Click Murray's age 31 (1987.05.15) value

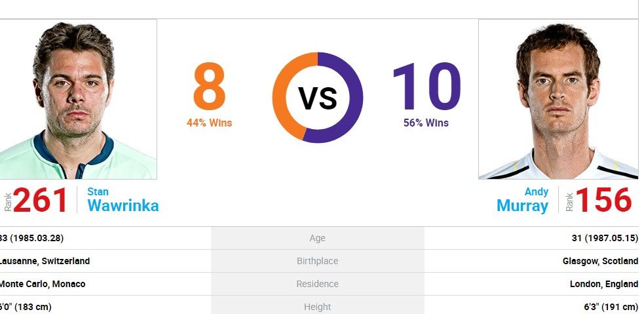coord(605,238)
